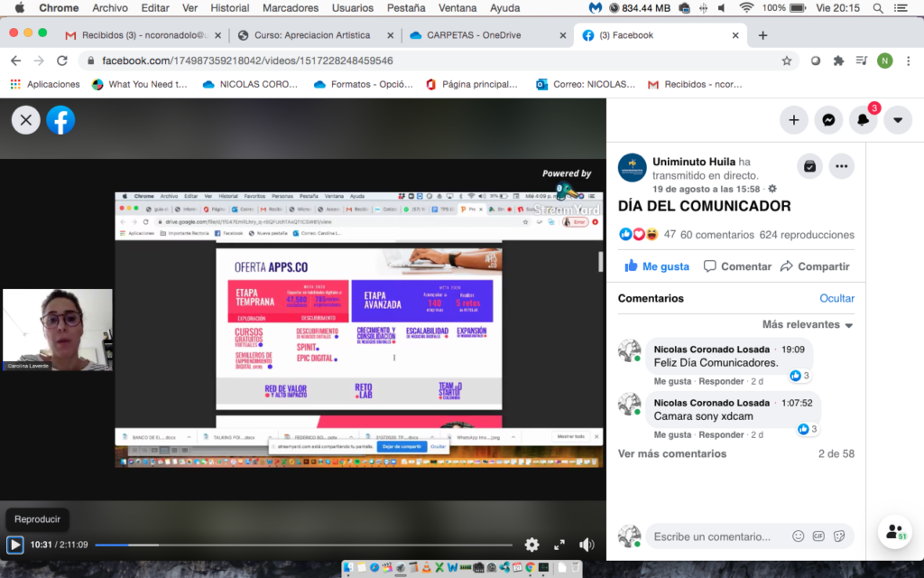Open the Uniminuto Huila page link

[694, 162]
